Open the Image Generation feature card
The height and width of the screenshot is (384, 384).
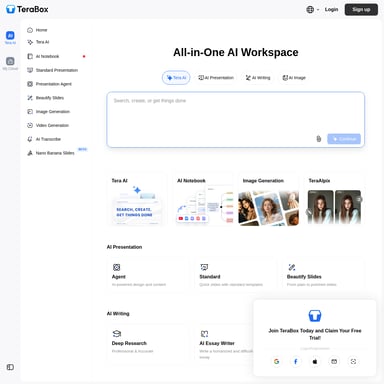click(x=269, y=200)
